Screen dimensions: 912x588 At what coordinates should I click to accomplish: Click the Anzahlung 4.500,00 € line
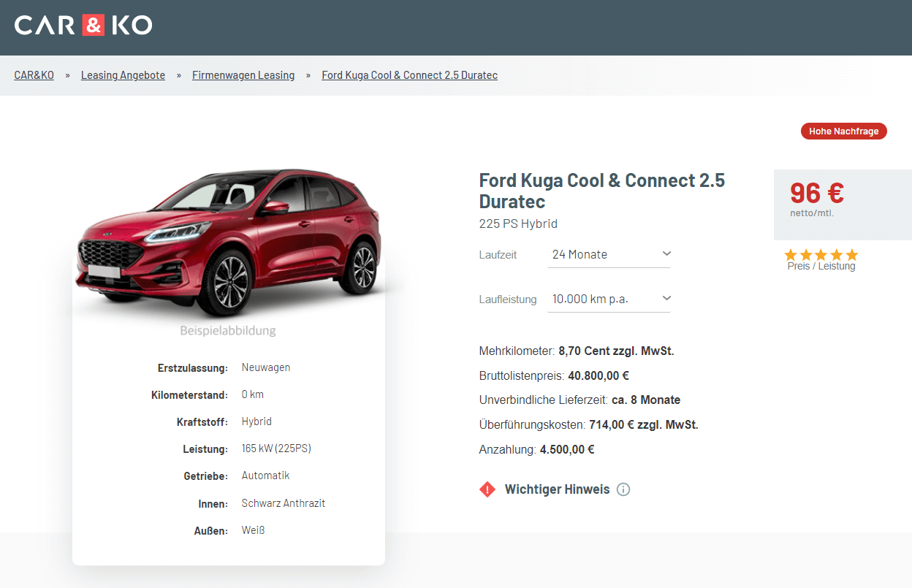click(x=537, y=450)
